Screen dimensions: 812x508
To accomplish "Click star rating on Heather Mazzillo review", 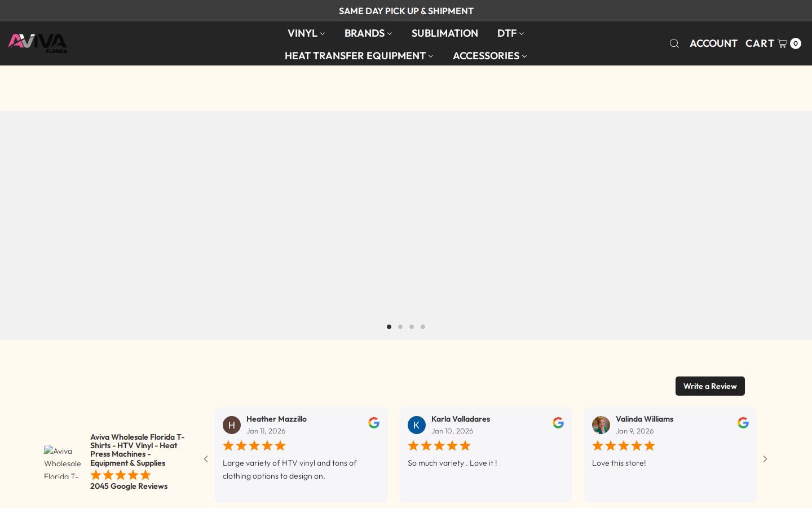I will coord(254,446).
